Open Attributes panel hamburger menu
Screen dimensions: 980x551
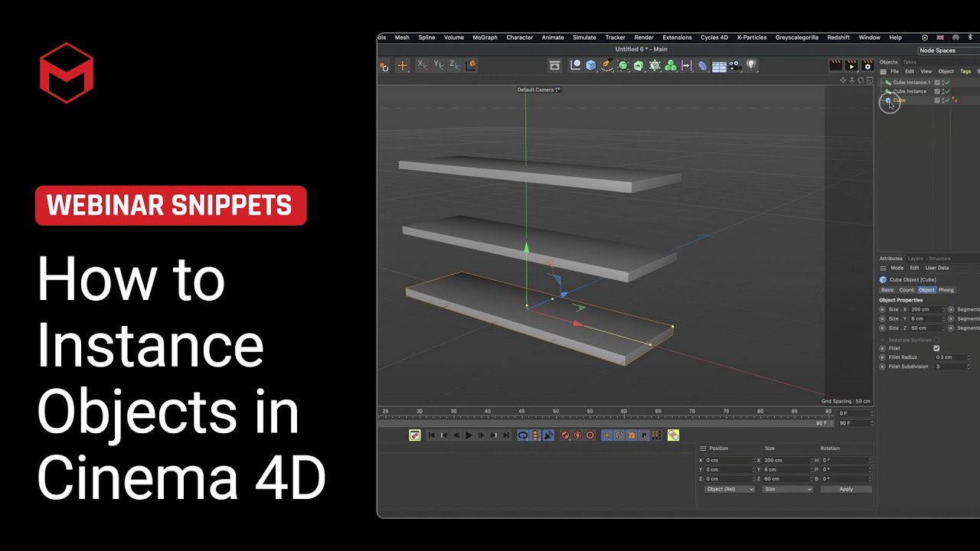pos(883,268)
